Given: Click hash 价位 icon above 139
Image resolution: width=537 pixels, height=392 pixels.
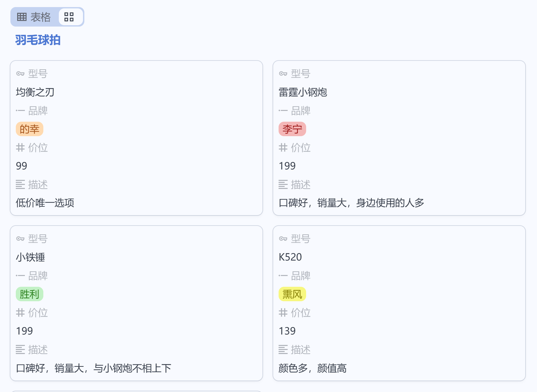Looking at the screenshot, I should click(x=283, y=313).
